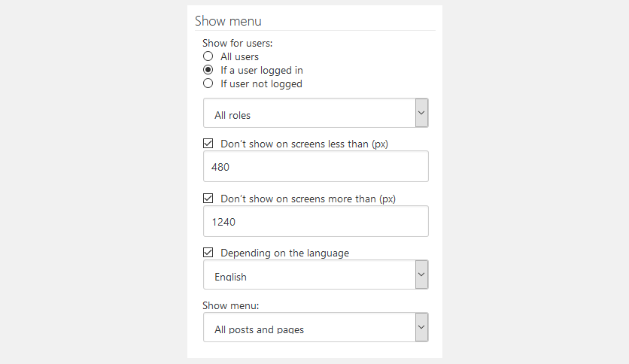
Task: Click the "Show menu" section heading
Action: pos(228,21)
